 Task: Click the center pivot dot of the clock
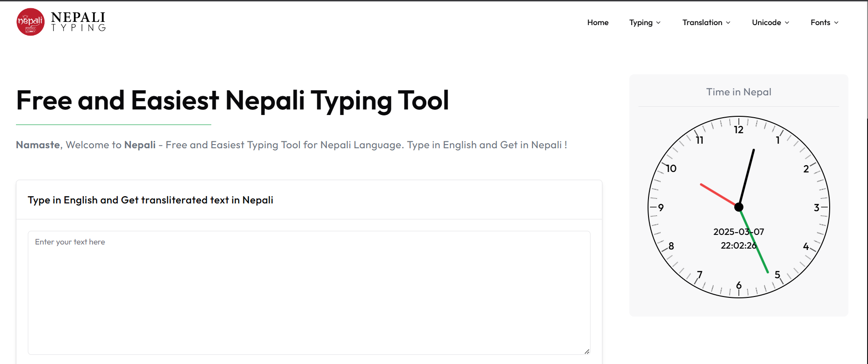(738, 208)
